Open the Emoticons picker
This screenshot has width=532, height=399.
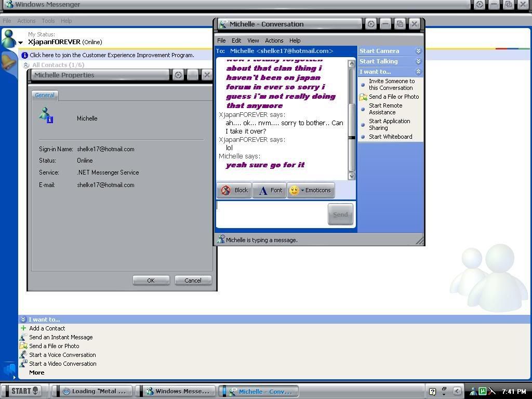311,190
